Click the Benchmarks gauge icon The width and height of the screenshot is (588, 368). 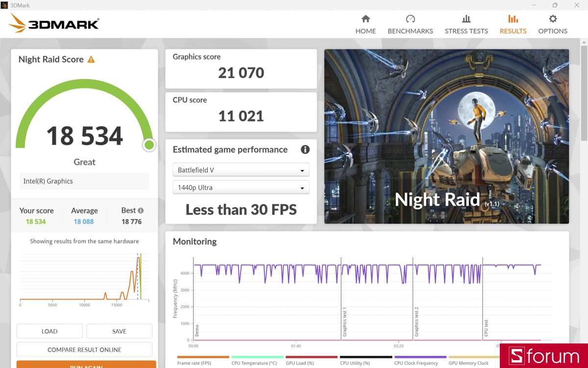[x=411, y=19]
